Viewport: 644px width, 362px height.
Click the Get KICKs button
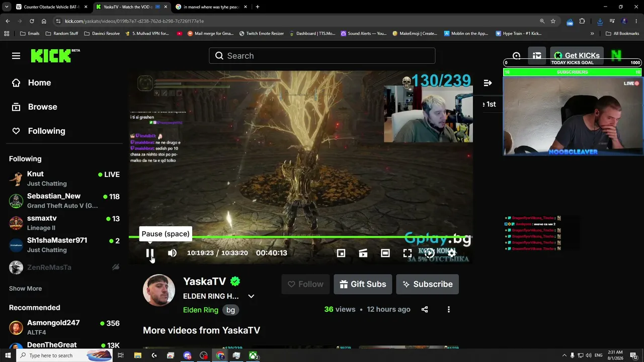[x=577, y=56]
